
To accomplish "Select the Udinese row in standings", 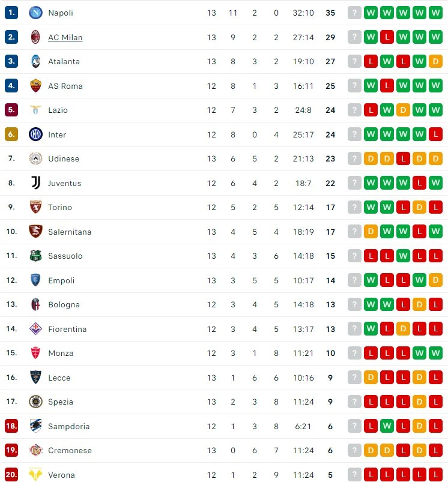I will [224, 158].
